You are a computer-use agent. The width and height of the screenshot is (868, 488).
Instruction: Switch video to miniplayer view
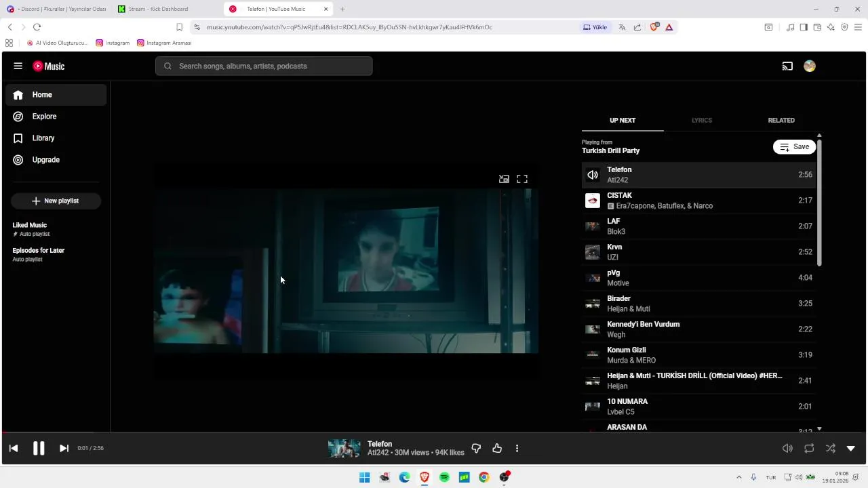(504, 179)
